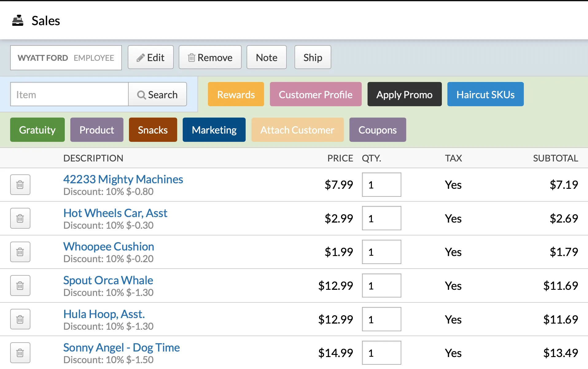Delete the Hot Wheels Car line item
The width and height of the screenshot is (588, 369).
click(20, 218)
